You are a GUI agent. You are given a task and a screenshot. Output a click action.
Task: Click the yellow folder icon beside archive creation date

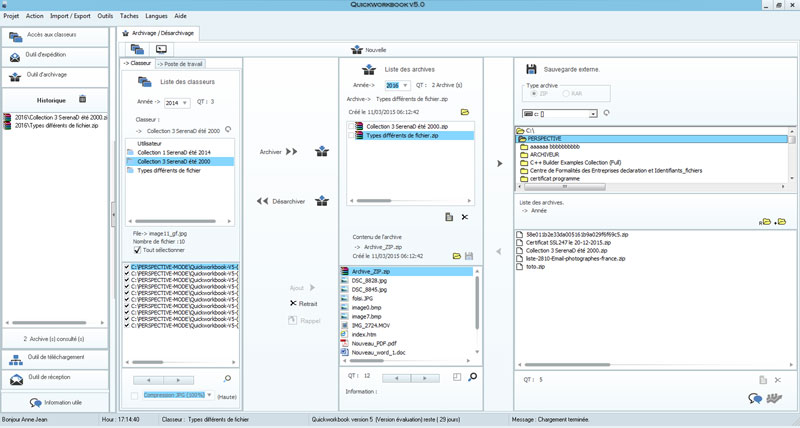tap(465, 113)
